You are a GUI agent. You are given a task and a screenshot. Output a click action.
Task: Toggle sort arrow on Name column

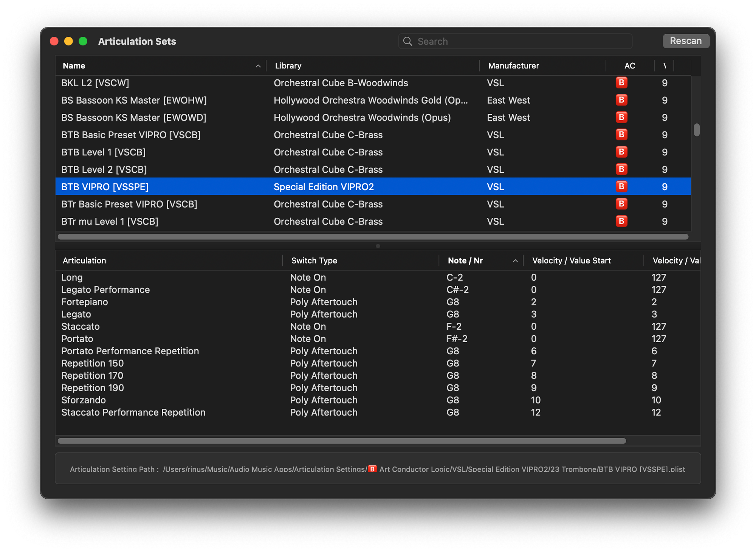click(258, 66)
